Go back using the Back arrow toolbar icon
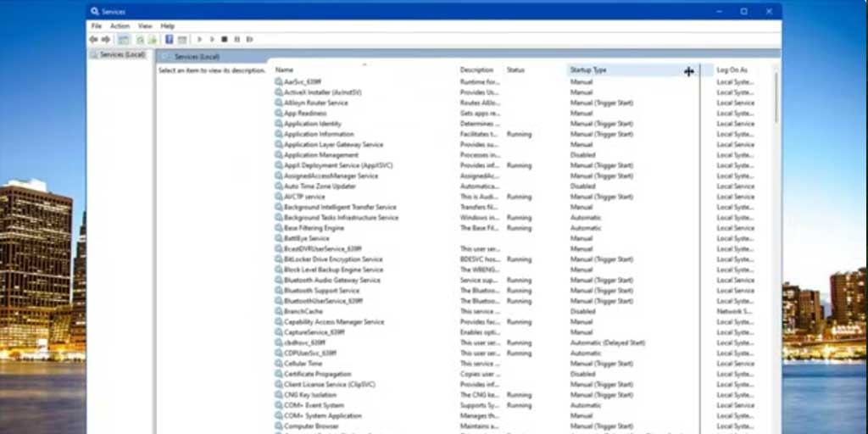This screenshot has width=868, height=434. 93,39
